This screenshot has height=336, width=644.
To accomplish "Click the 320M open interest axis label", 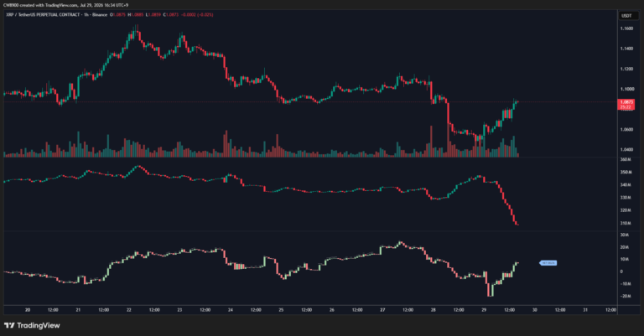I will click(x=626, y=210).
